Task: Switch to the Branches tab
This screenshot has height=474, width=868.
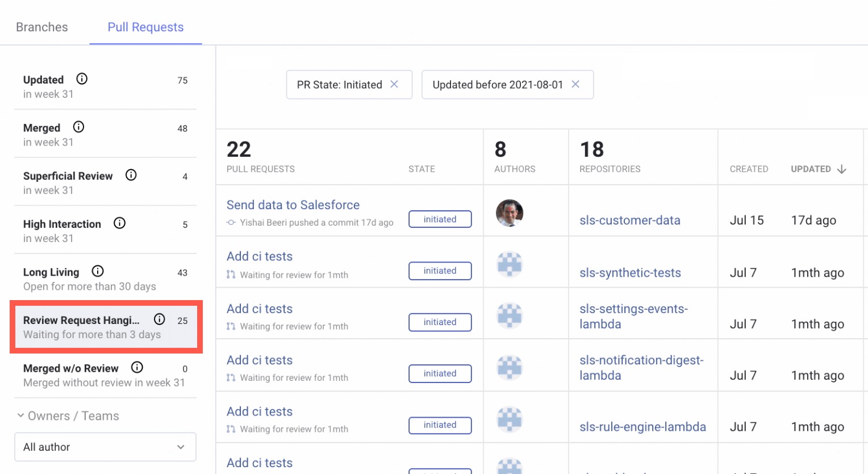Action: click(42, 27)
